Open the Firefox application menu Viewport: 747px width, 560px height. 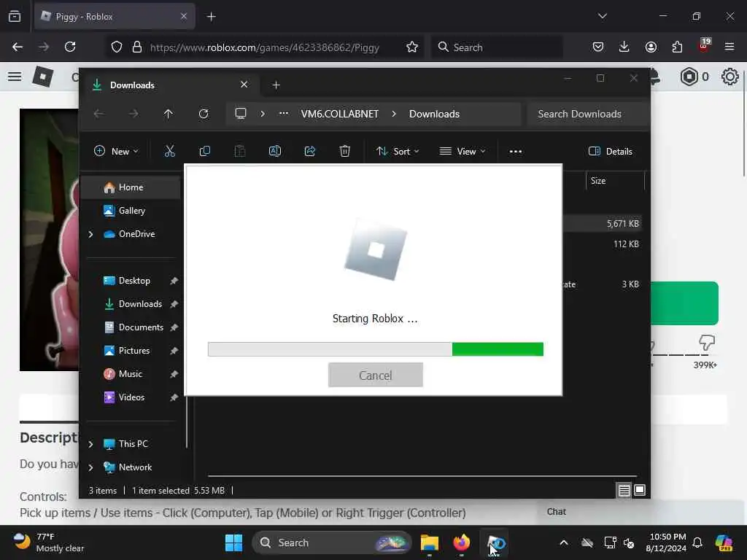[x=729, y=47]
